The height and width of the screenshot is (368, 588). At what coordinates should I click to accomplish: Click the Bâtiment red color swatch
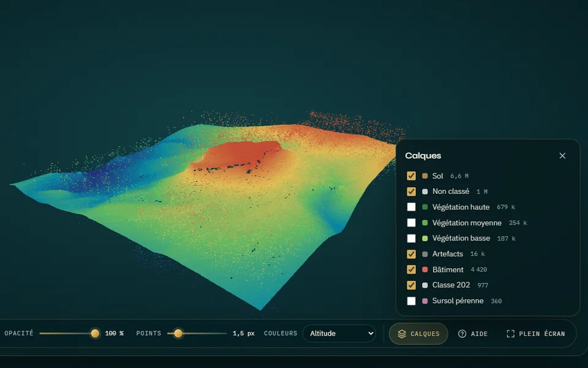[425, 270]
